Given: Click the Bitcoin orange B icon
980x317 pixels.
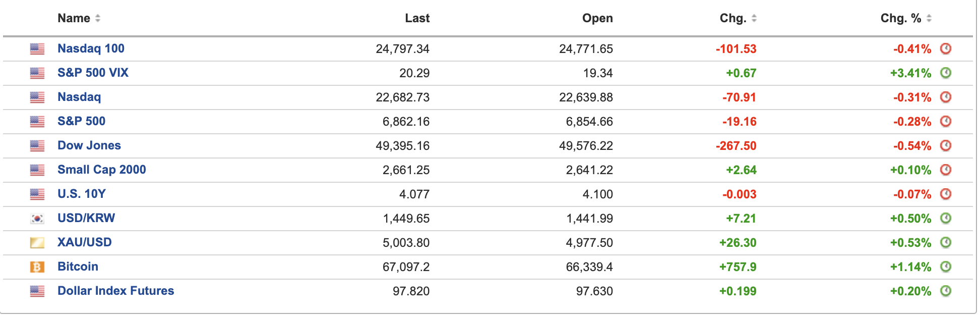Looking at the screenshot, I should coord(37,267).
